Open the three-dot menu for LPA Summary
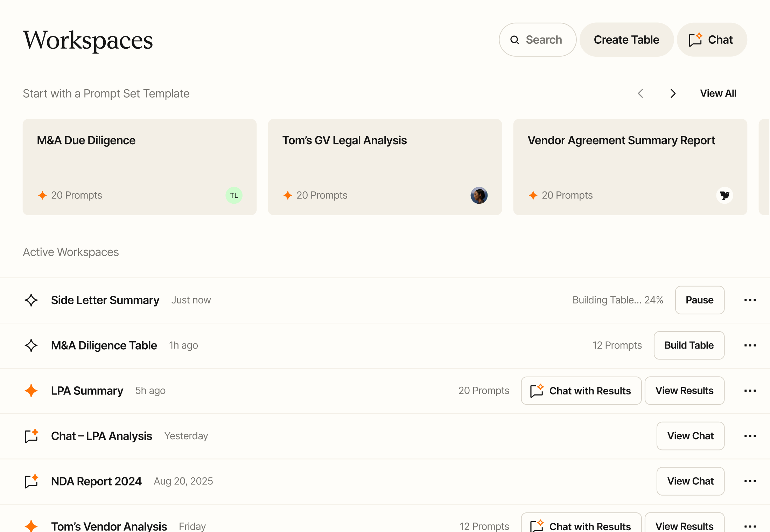 (750, 391)
